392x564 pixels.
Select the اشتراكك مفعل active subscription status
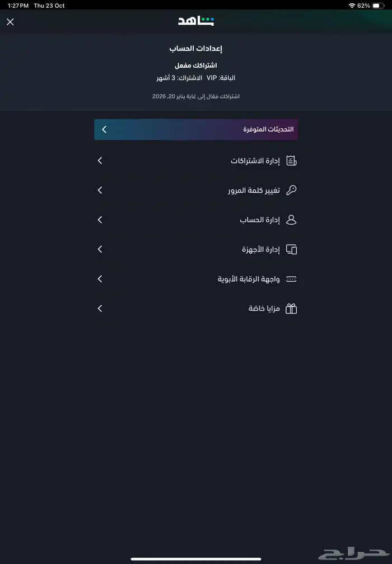[x=196, y=65]
